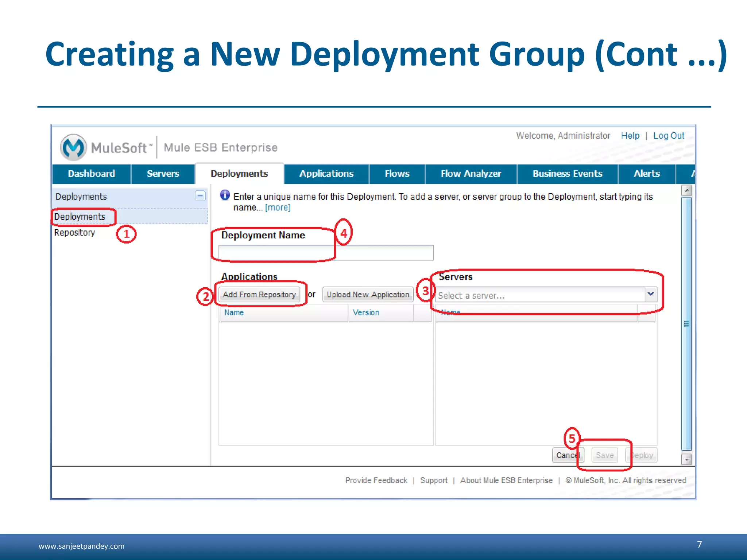Open the Select a server dropdown arrow

pyautogui.click(x=650, y=294)
